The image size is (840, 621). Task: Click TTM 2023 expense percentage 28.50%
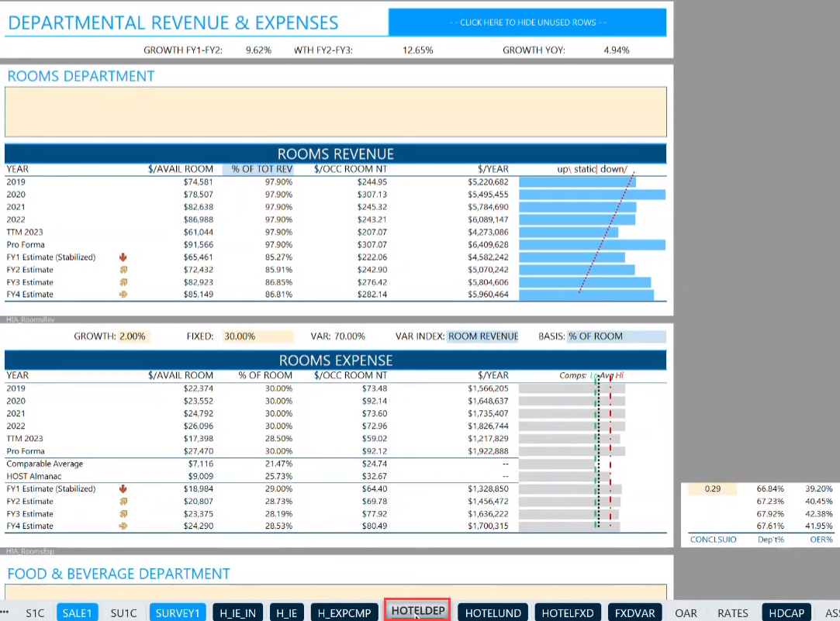[278, 439]
